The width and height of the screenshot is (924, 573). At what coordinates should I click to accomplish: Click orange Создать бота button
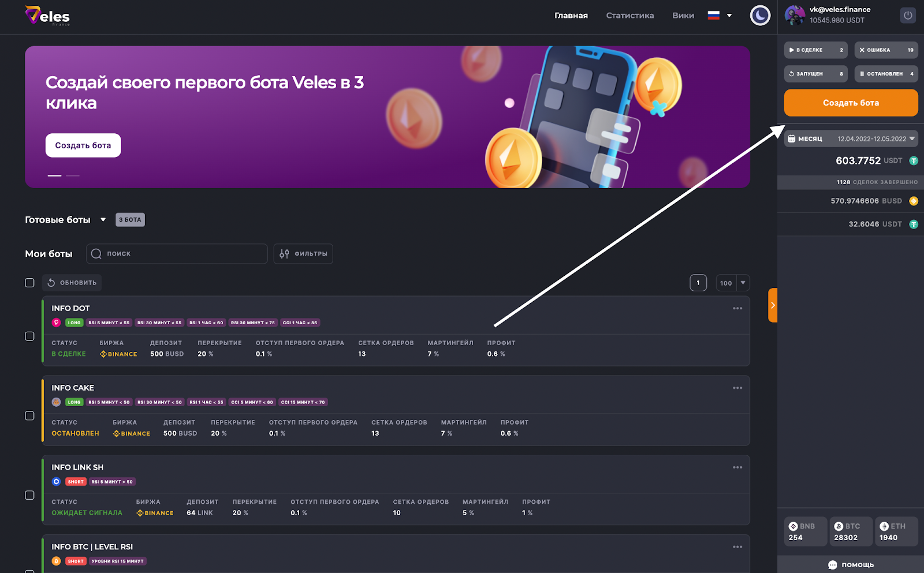point(850,103)
